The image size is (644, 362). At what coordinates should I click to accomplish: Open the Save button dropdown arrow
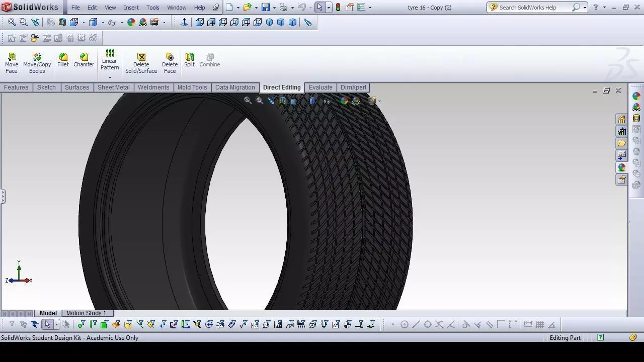(274, 8)
